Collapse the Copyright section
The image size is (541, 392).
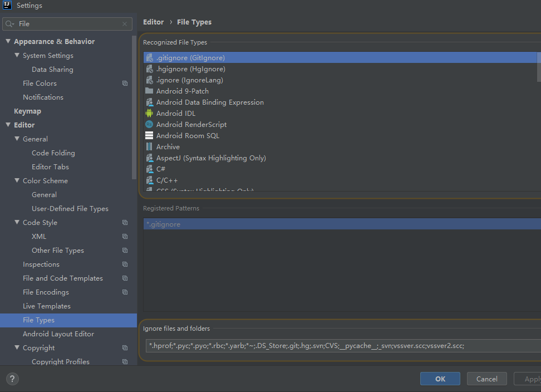[x=17, y=347]
